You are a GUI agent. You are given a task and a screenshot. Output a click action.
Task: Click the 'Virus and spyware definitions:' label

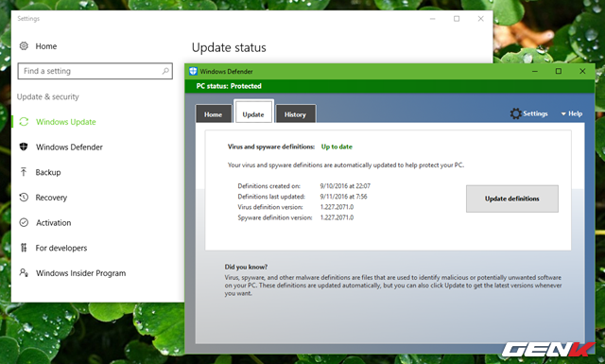pos(271,147)
